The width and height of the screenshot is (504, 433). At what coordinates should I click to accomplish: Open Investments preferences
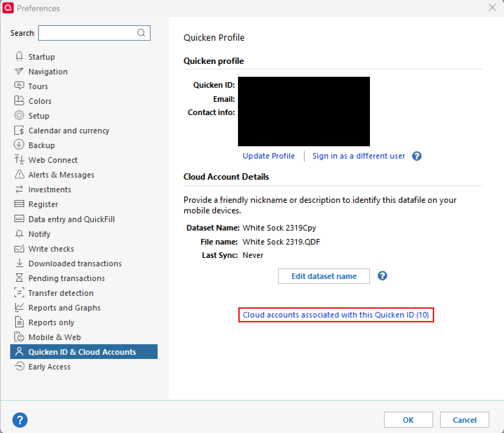(50, 189)
